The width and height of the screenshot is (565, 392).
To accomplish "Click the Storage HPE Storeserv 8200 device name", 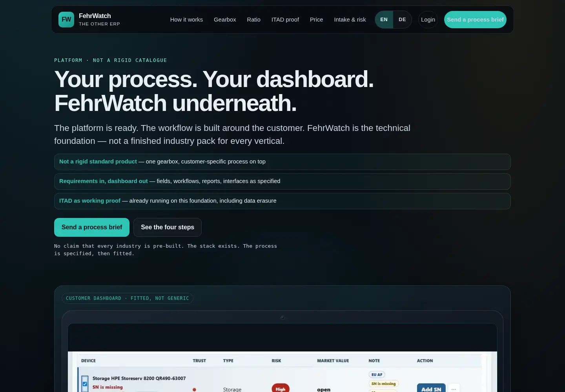I will (x=139, y=378).
